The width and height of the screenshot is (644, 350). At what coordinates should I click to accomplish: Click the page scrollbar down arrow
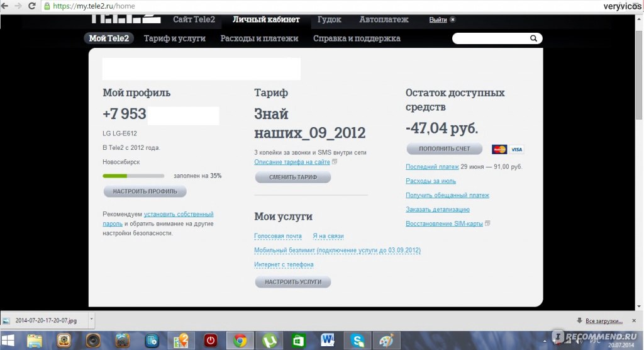click(x=639, y=307)
